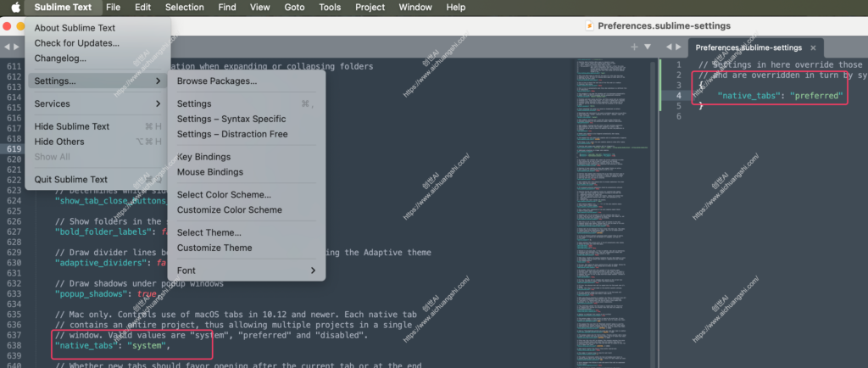The width and height of the screenshot is (868, 368).
Task: Open the Tools menu
Action: coord(330,7)
